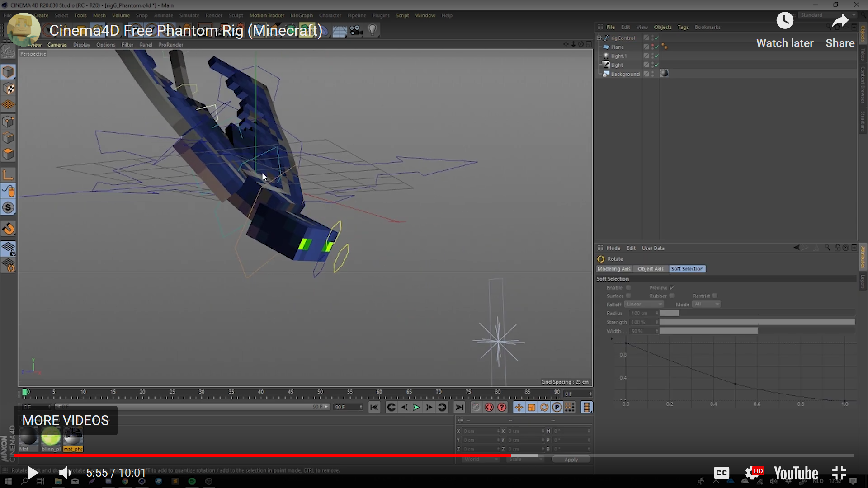Jump to previous keyframe in timeline controls
Screen dimensions: 868x488
click(392, 407)
